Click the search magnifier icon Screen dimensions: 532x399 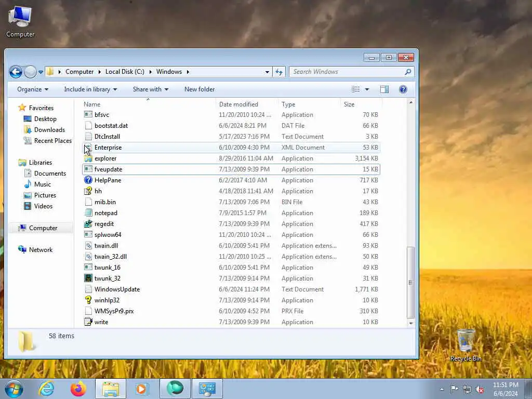pyautogui.click(x=408, y=72)
